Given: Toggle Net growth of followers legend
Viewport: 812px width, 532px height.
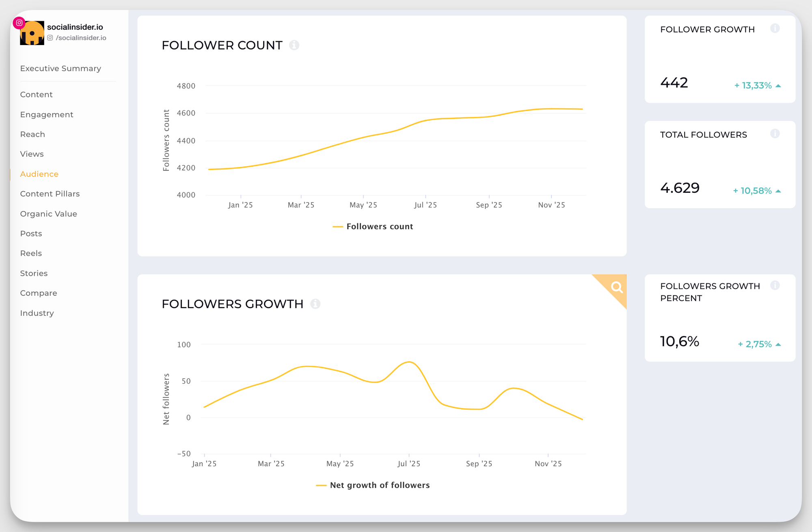Looking at the screenshot, I should pyautogui.click(x=373, y=485).
